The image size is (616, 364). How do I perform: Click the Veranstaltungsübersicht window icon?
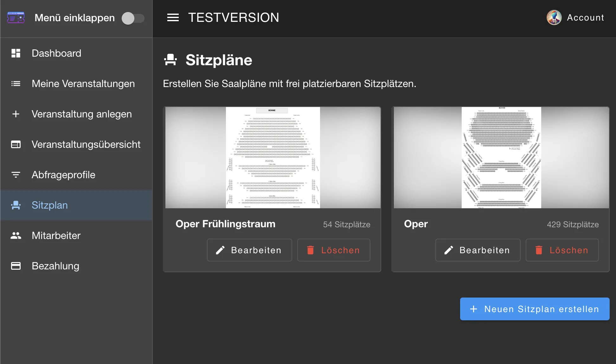(16, 144)
